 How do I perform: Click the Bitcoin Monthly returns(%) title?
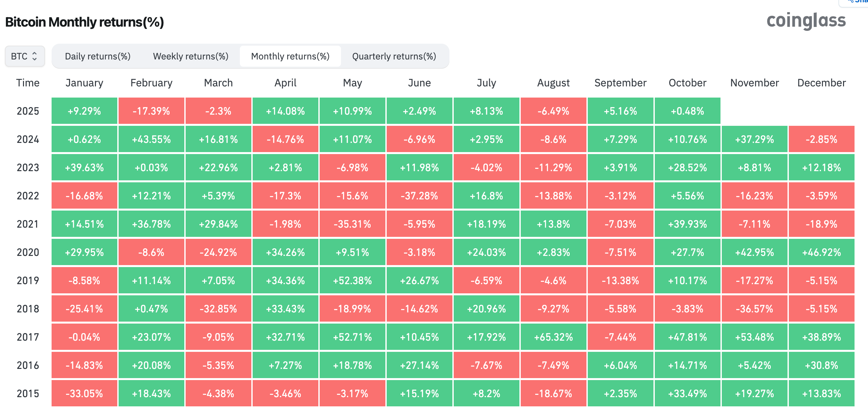(85, 22)
